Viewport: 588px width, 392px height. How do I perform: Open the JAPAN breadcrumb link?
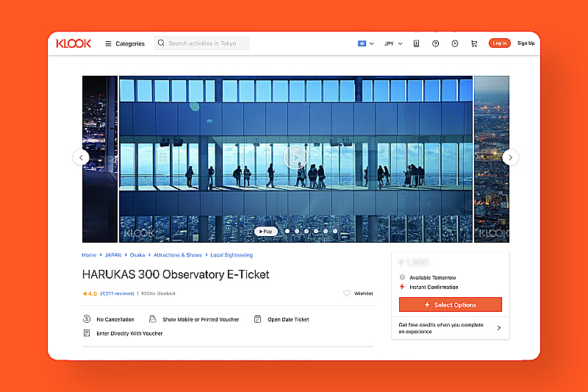point(113,255)
